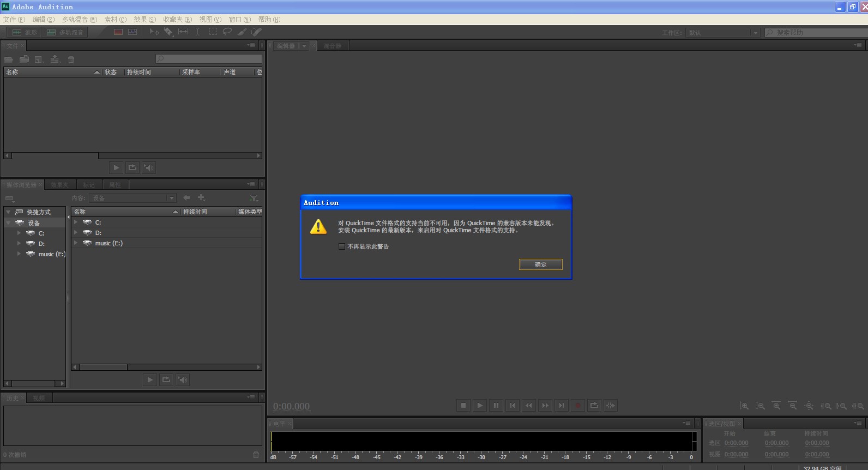
Task: Expand D: drive in left tree
Action: click(19, 243)
